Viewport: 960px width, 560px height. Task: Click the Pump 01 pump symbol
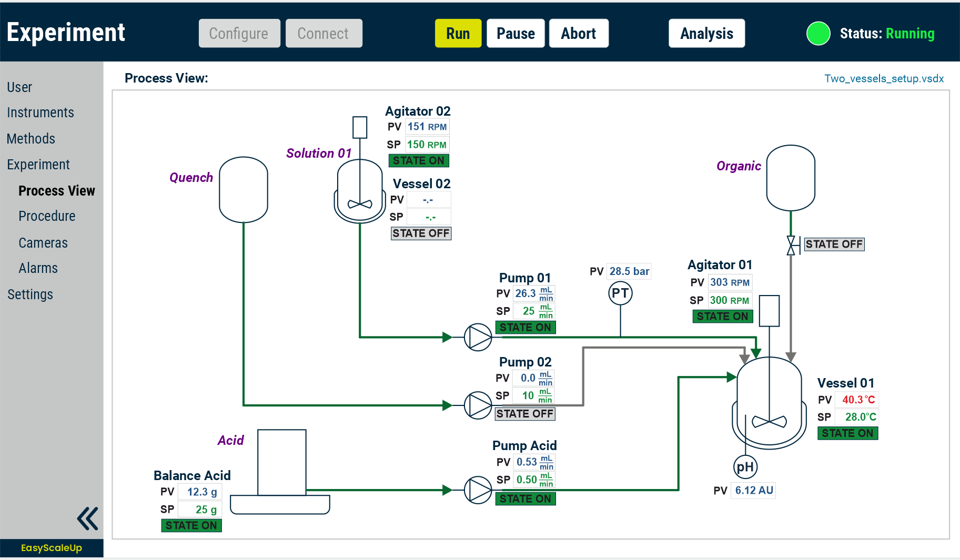(x=478, y=337)
